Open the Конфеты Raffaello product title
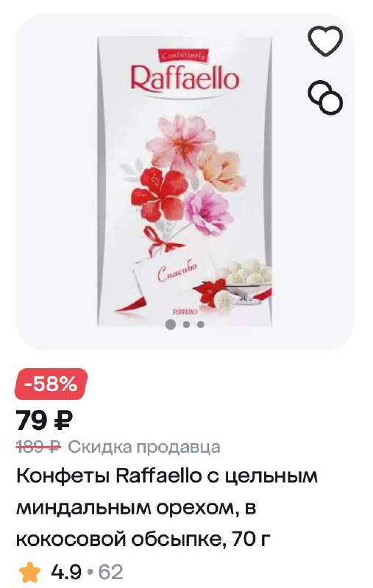 pos(167,508)
